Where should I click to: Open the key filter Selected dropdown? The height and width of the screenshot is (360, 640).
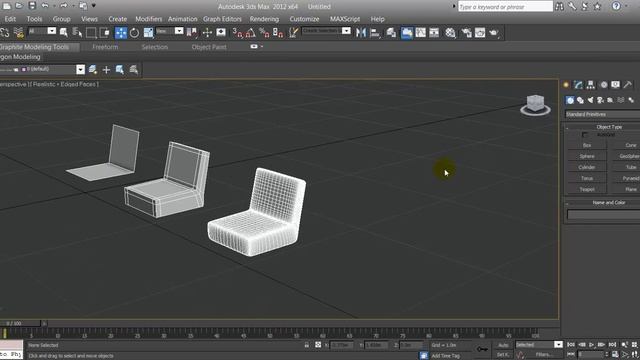click(539, 345)
